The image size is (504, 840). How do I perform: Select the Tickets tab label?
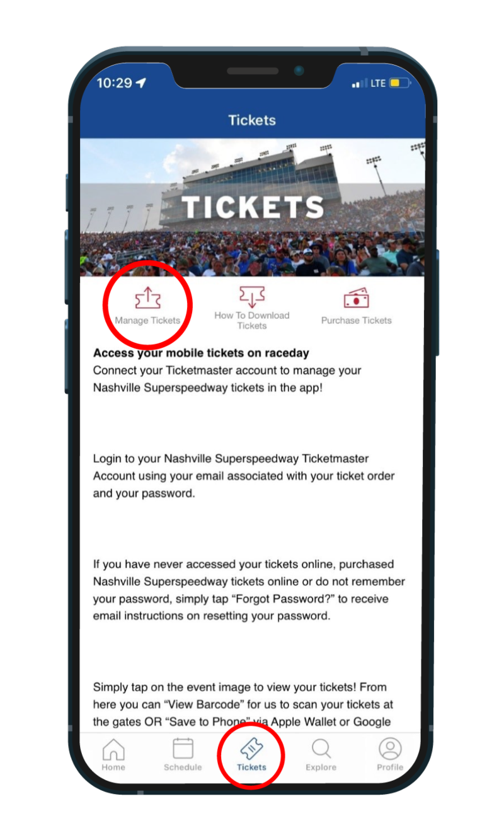point(251,768)
